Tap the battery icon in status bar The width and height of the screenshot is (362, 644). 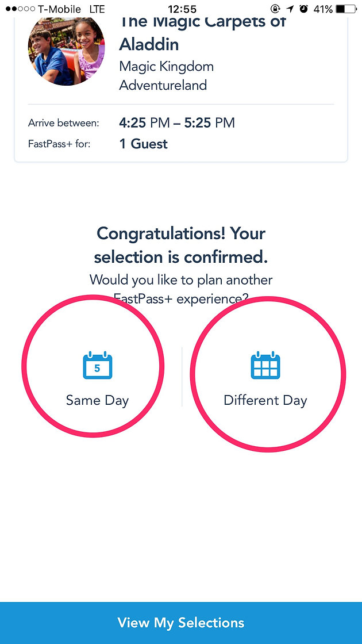[x=346, y=9]
